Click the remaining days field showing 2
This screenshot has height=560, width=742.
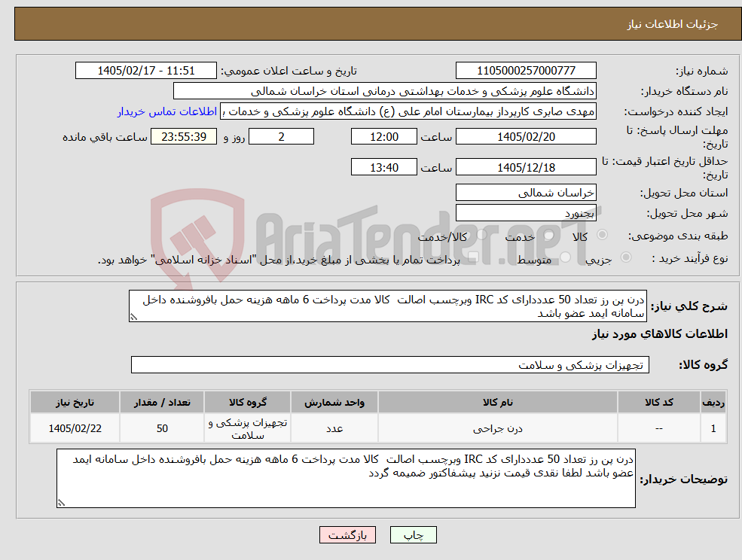tap(281, 137)
